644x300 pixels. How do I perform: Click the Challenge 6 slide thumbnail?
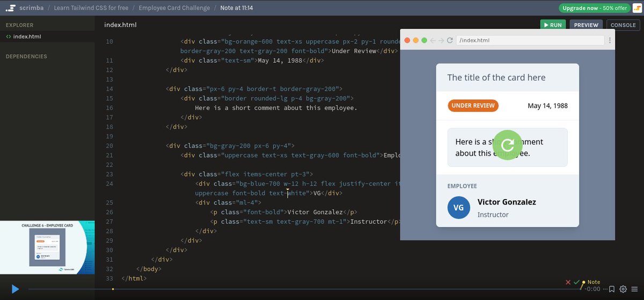(47, 248)
